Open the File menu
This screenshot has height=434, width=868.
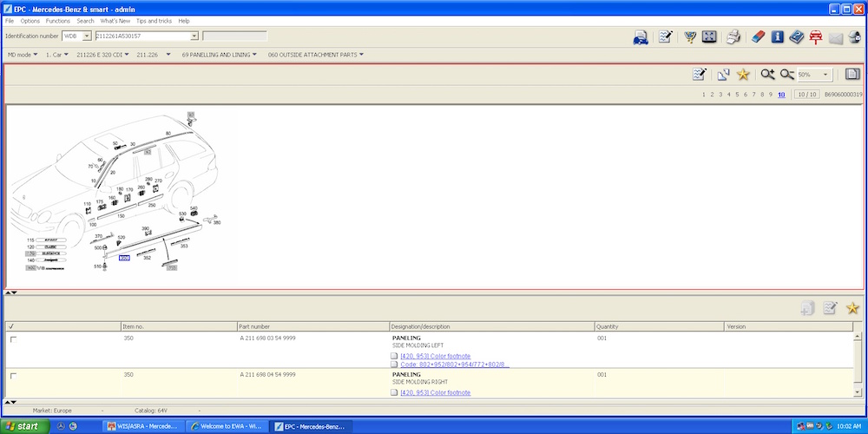point(10,21)
